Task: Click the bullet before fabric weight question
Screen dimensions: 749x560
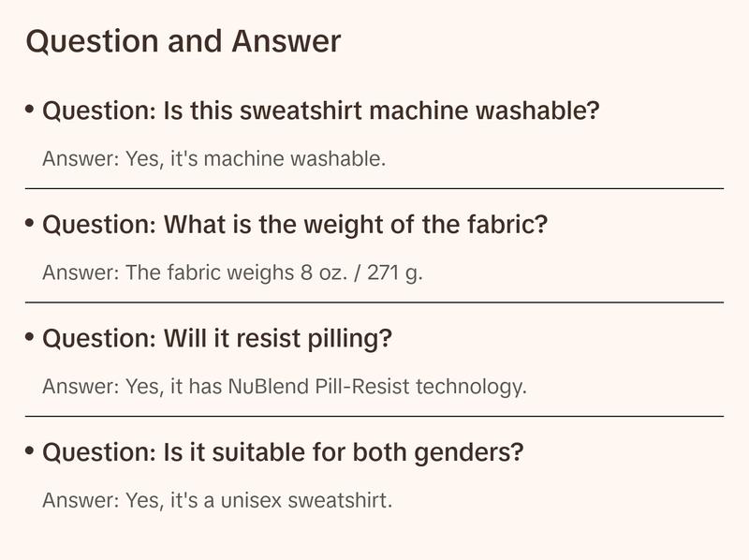Action: pos(31,224)
